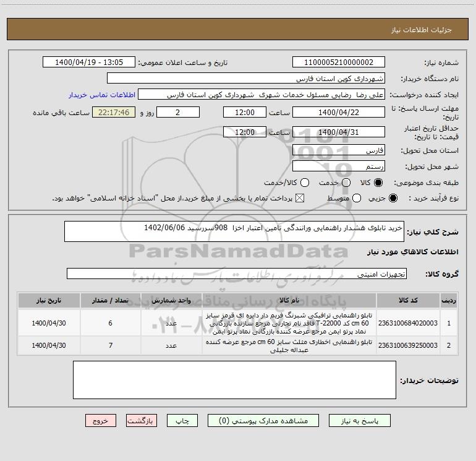This screenshot has width=476, height=461.
Task: Click product code 2363100639250003
Action: 408,345
